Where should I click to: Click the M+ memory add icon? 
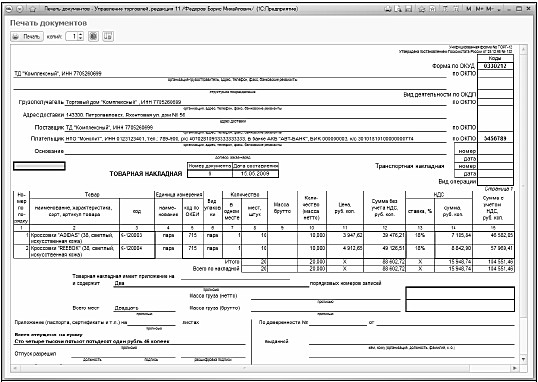click(x=479, y=9)
